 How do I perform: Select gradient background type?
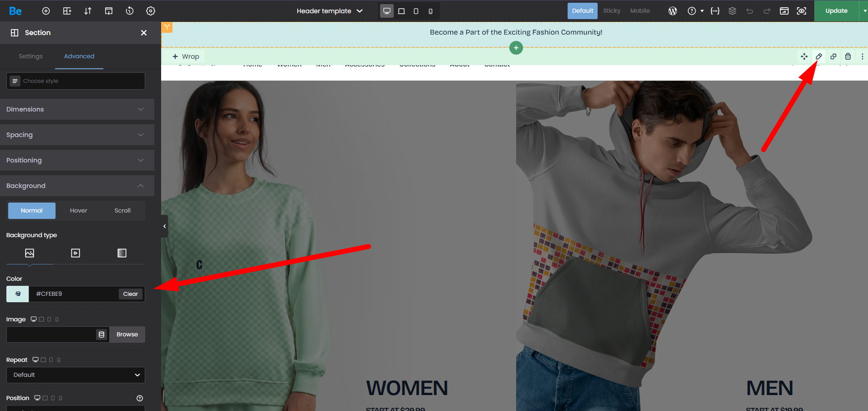122,253
